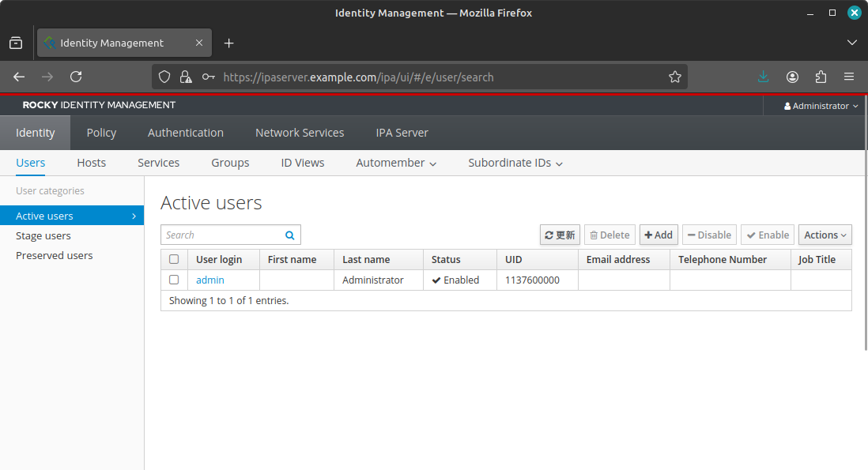This screenshot has width=868, height=470.
Task: Switch to the Policy tab
Action: point(101,132)
